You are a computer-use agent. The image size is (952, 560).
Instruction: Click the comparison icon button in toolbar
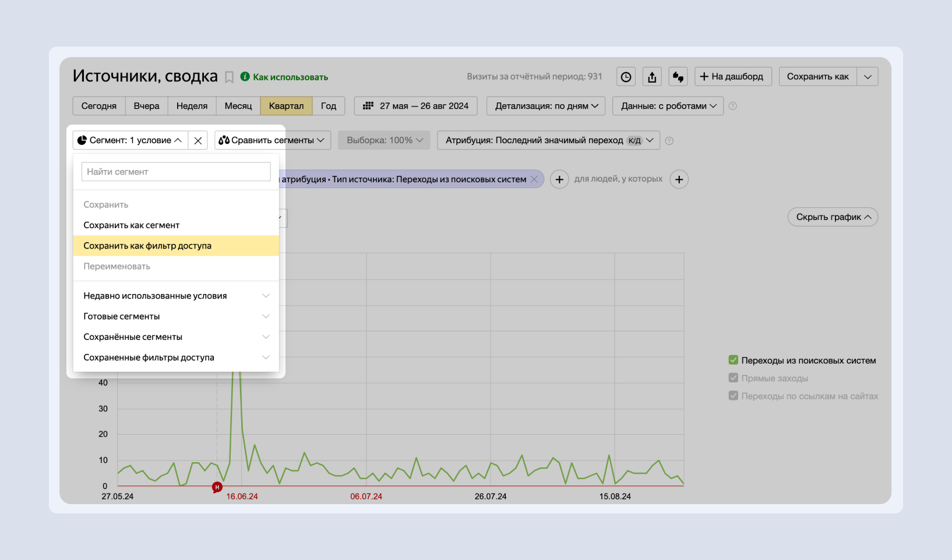tap(678, 77)
